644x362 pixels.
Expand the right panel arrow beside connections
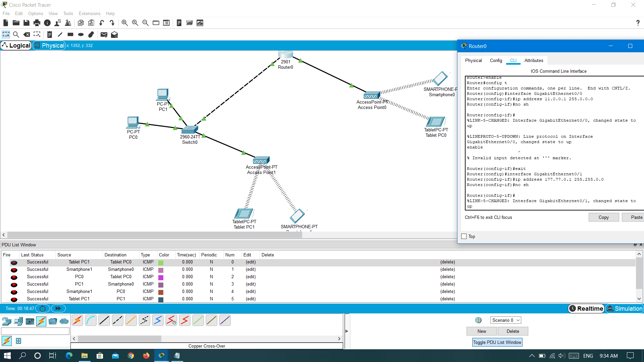point(347,331)
